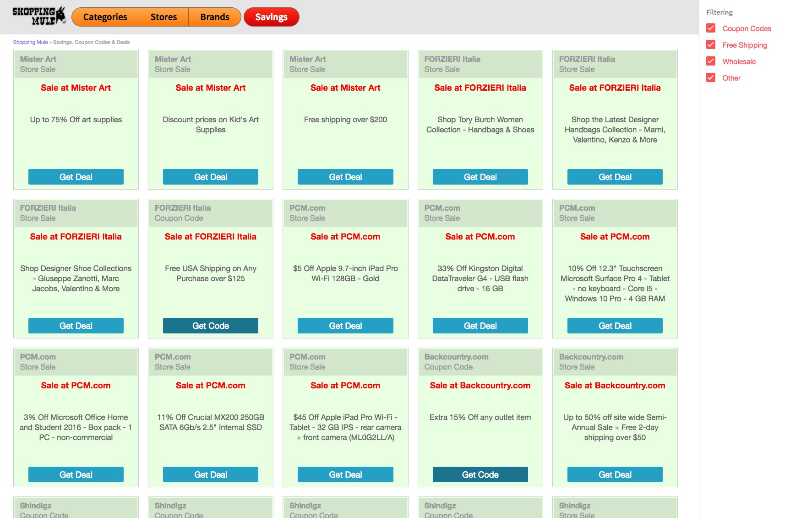Open sale title above Free shipping over $200
812x518 pixels.
click(345, 88)
